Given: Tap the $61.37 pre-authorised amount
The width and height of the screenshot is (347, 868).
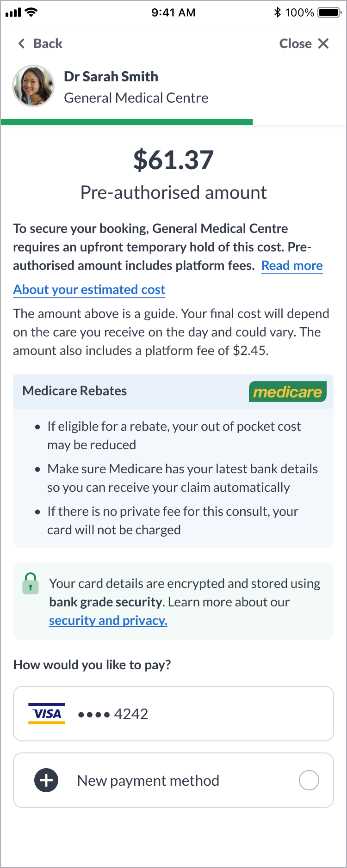Looking at the screenshot, I should 173,160.
